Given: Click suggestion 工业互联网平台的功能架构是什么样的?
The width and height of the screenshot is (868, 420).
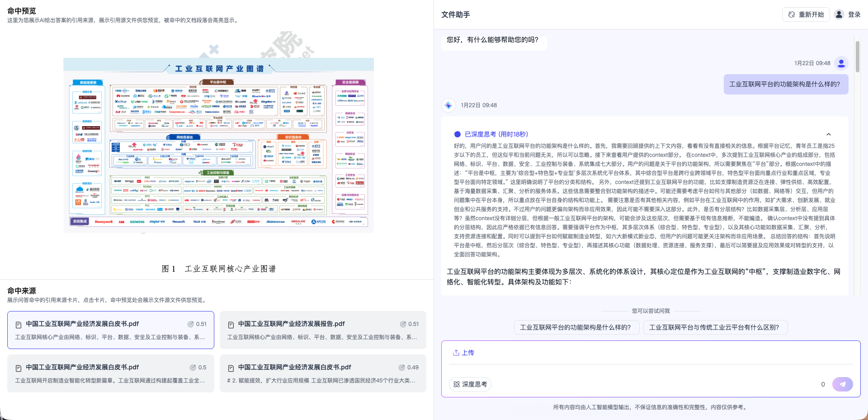Looking at the screenshot, I should pos(576,327).
